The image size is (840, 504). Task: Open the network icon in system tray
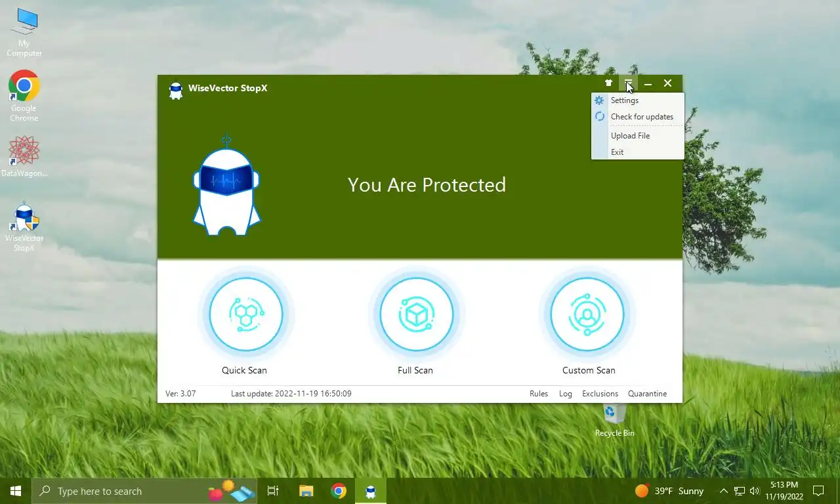coord(740,491)
